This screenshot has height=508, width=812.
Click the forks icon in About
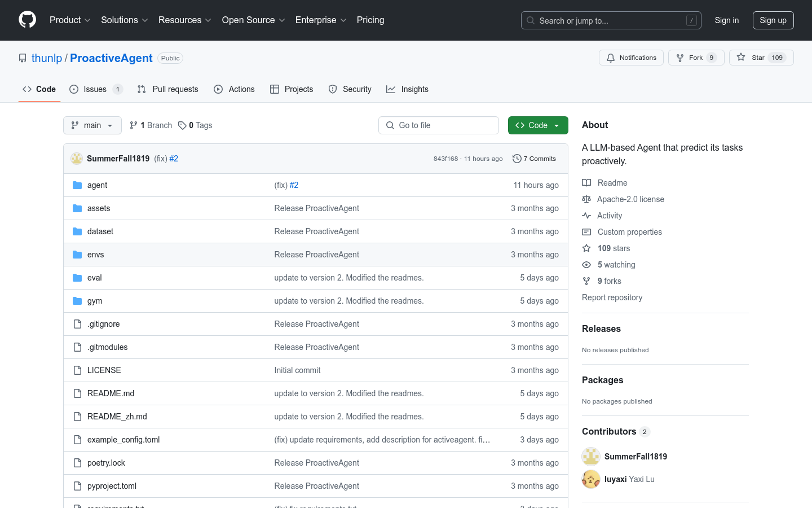pyautogui.click(x=586, y=281)
